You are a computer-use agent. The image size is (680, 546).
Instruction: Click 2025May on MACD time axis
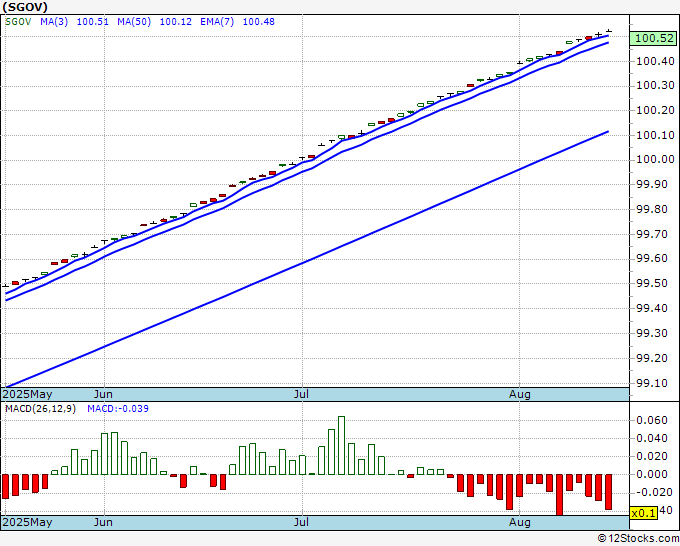point(28,522)
